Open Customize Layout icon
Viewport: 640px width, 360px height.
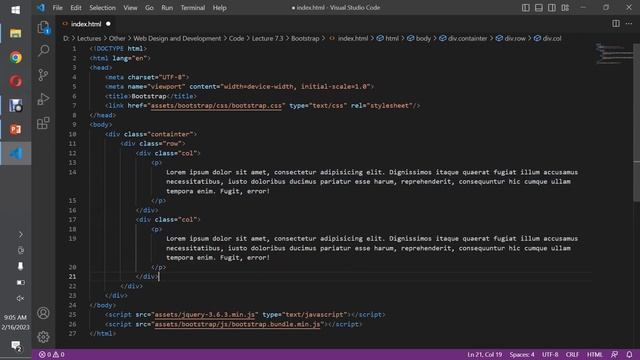pyautogui.click(x=565, y=8)
